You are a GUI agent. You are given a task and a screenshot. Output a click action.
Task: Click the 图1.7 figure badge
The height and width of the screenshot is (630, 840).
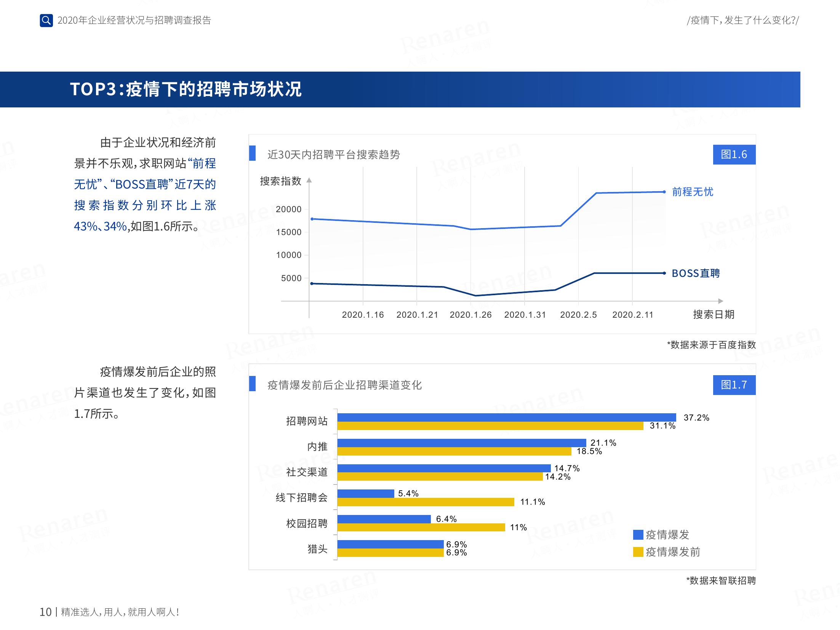[734, 385]
